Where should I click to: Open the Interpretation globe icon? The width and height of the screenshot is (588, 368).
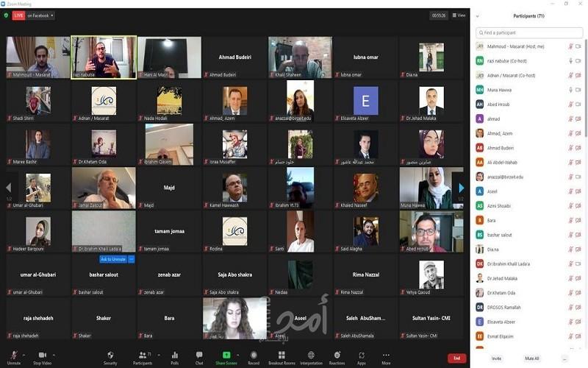point(311,355)
